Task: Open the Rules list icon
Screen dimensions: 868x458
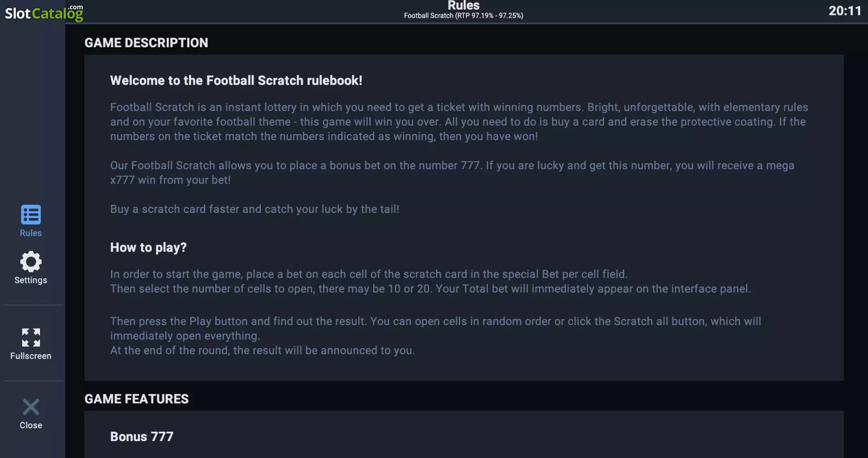Action: (31, 214)
